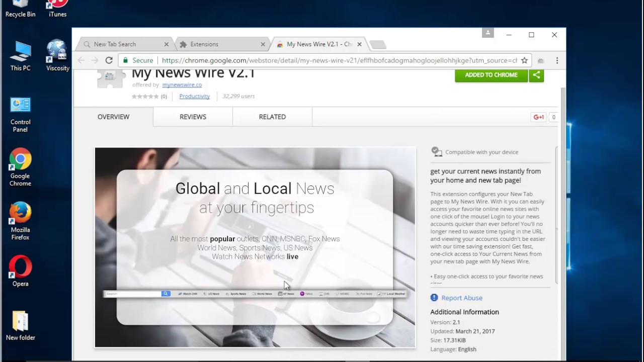644x362 pixels.
Task: Close the New Tab Search tab
Action: [x=167, y=44]
